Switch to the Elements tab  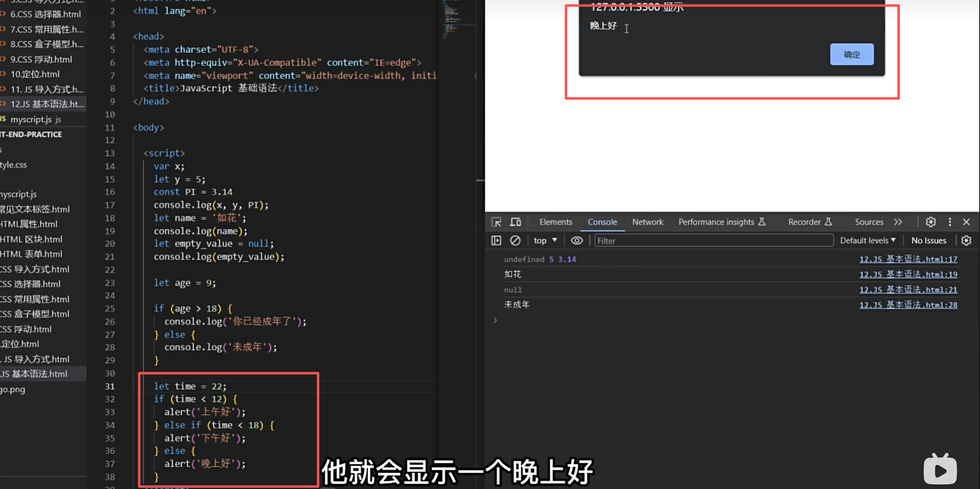tap(556, 222)
